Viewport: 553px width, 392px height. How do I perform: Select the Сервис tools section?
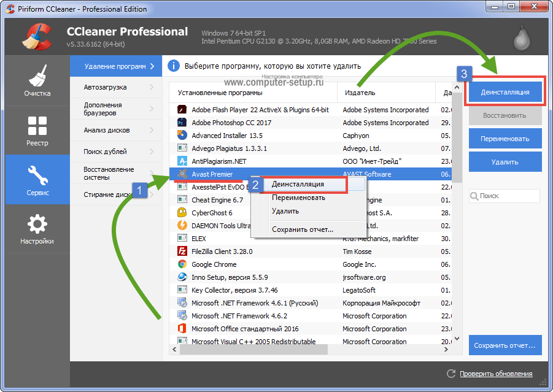click(37, 180)
